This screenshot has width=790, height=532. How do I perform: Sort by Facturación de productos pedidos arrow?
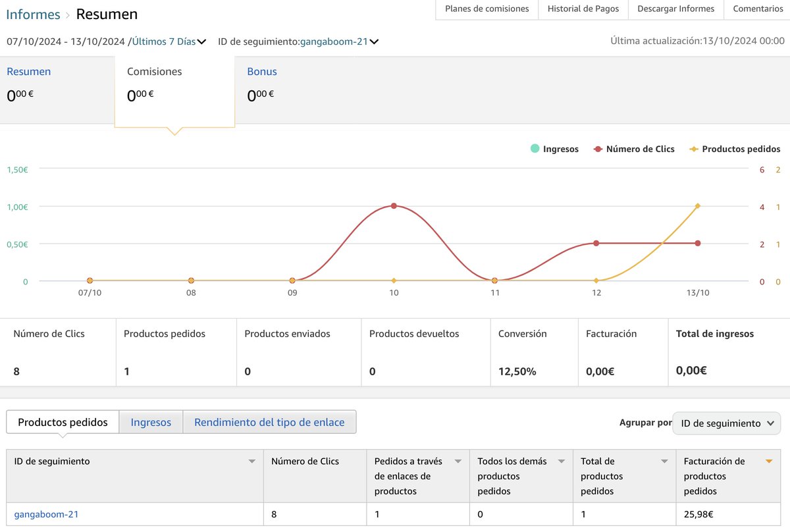pos(768,462)
